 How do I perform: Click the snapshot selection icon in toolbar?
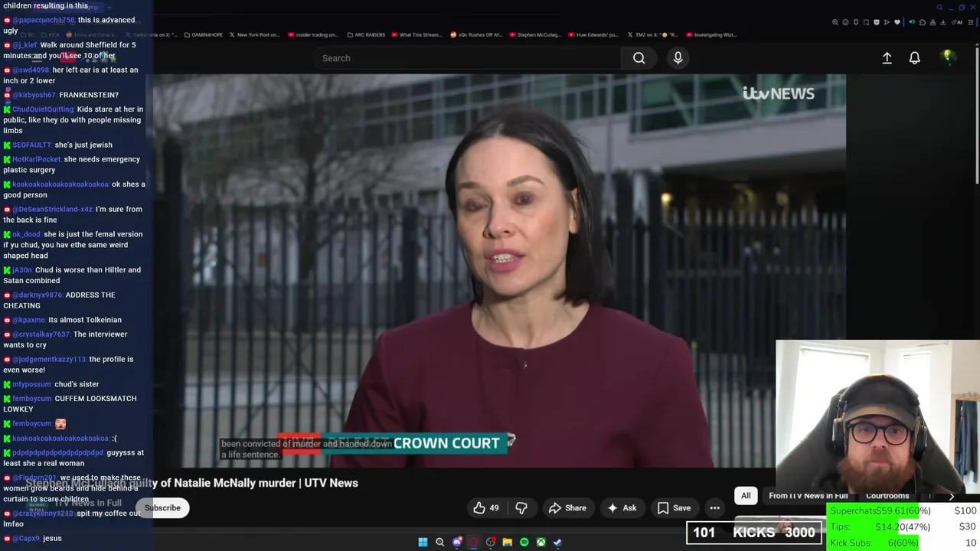pos(866,22)
